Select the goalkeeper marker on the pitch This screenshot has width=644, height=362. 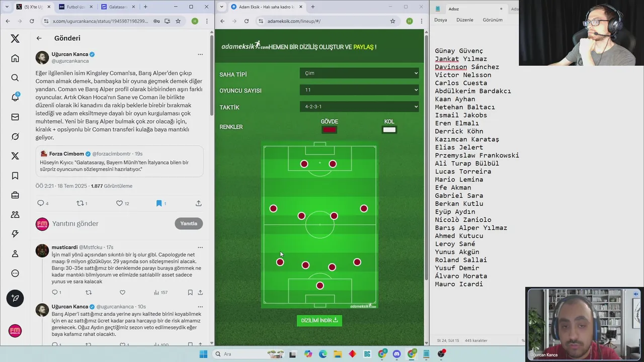[319, 286]
